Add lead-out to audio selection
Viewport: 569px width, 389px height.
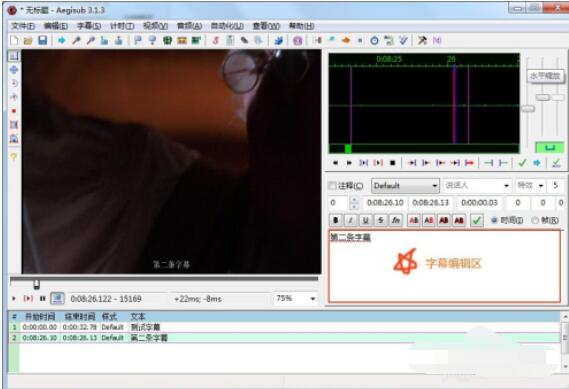[x=503, y=163]
